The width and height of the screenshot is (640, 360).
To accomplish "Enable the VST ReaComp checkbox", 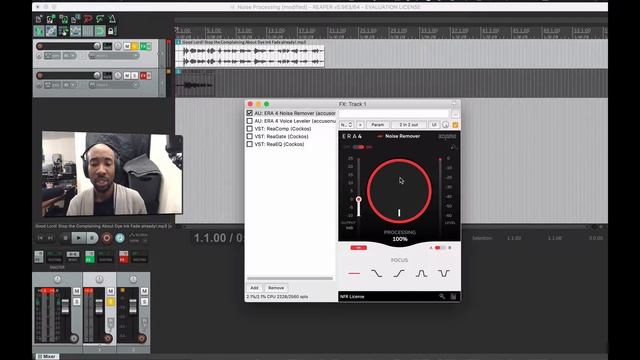I will 249,129.
